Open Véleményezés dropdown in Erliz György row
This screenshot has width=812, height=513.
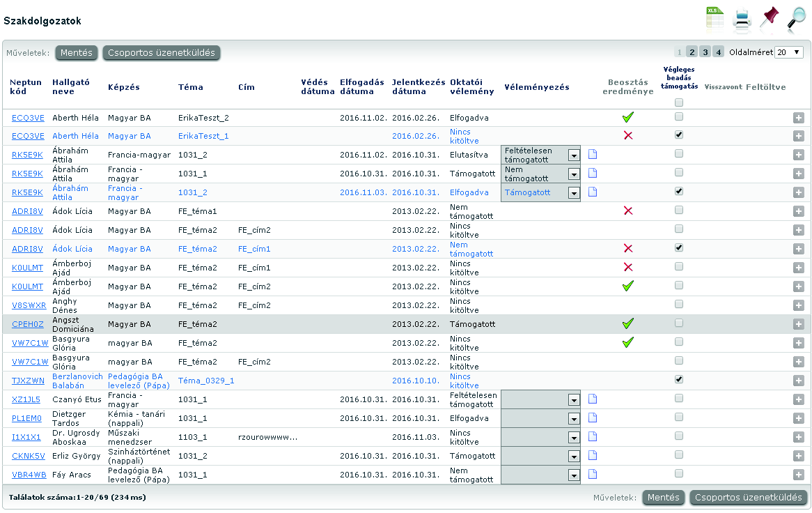click(x=540, y=456)
